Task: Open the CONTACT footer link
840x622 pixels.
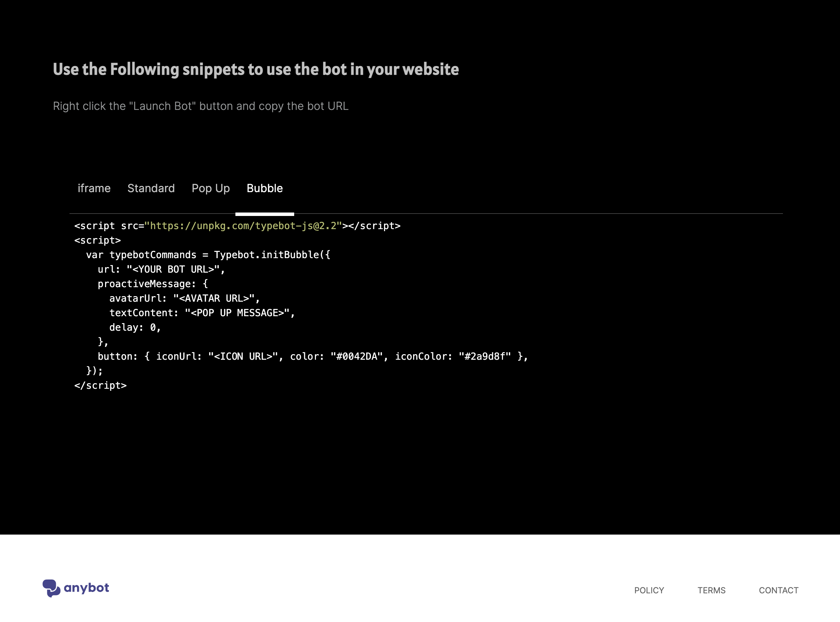Action: tap(778, 590)
